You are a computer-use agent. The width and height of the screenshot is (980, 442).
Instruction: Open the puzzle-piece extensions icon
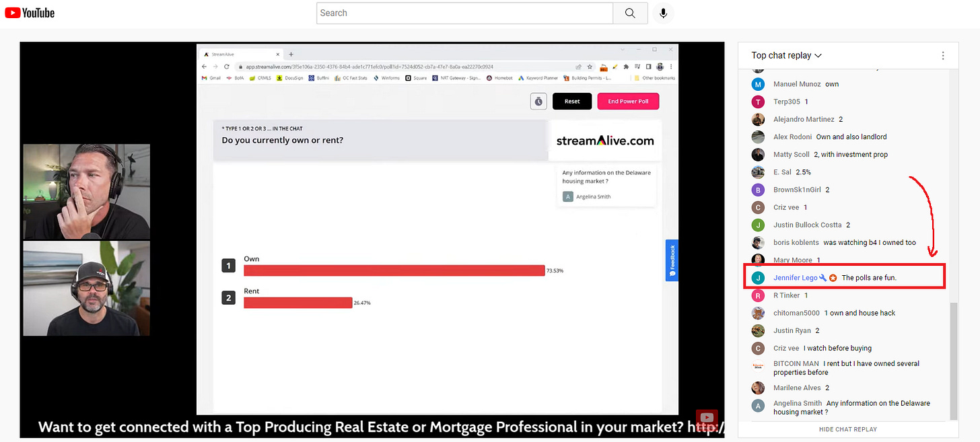click(x=626, y=67)
